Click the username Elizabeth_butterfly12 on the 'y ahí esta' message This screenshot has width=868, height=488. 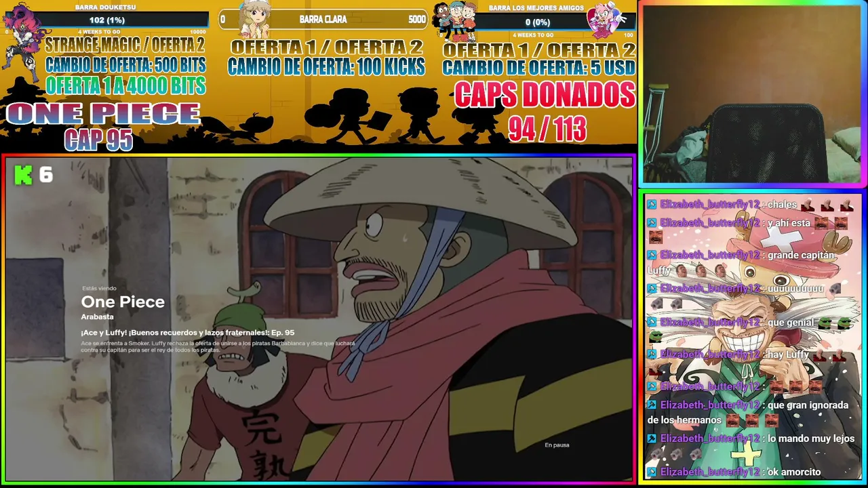point(710,222)
